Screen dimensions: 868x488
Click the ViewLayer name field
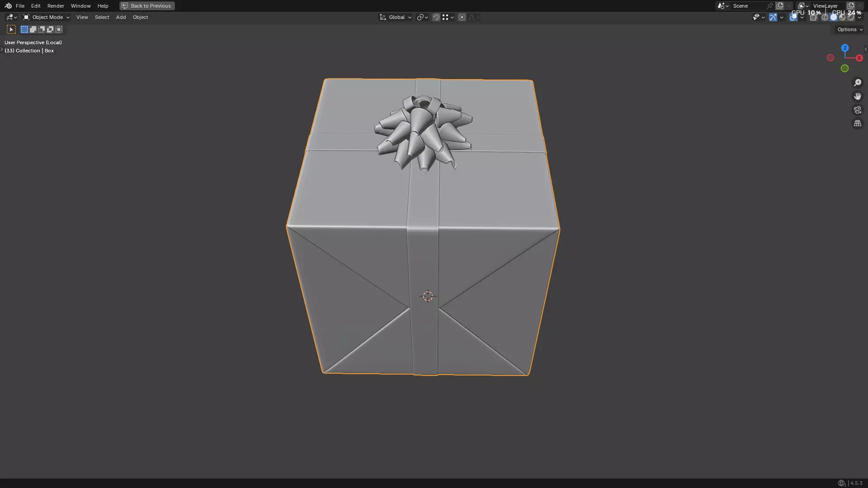(828, 6)
